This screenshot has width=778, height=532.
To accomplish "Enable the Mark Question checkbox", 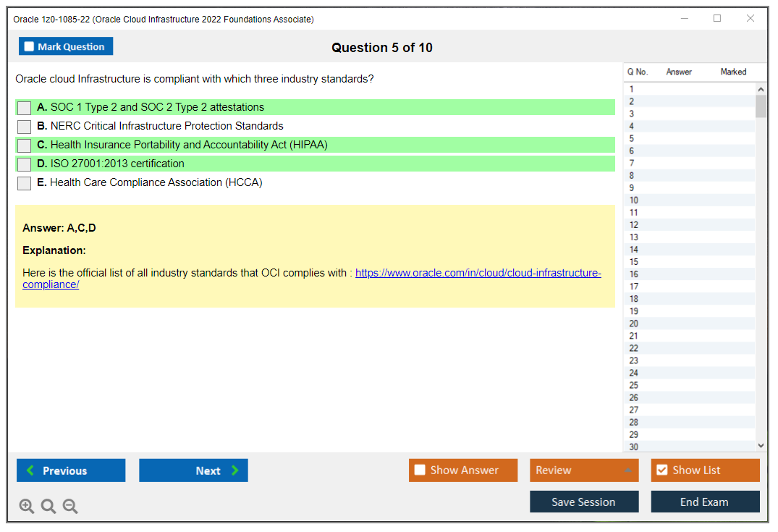I will (29, 46).
